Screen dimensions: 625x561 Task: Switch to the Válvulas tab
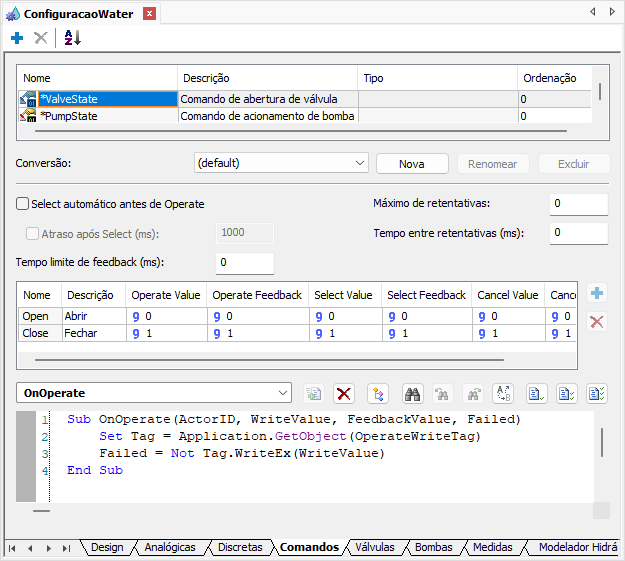coord(374,548)
